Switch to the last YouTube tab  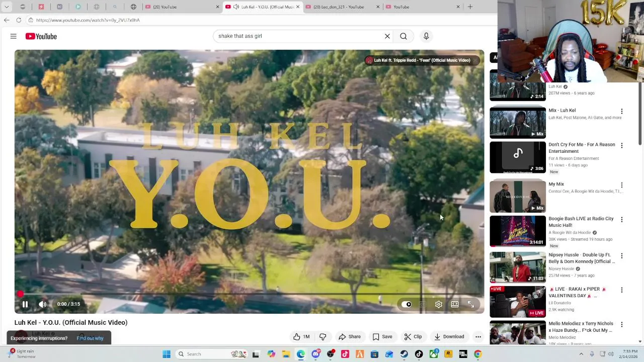(423, 7)
